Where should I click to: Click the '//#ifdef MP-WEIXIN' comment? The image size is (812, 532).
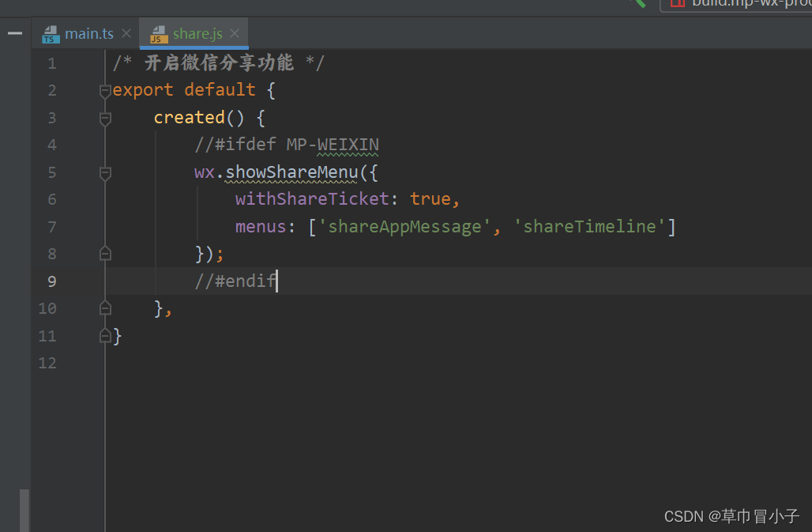287,144
